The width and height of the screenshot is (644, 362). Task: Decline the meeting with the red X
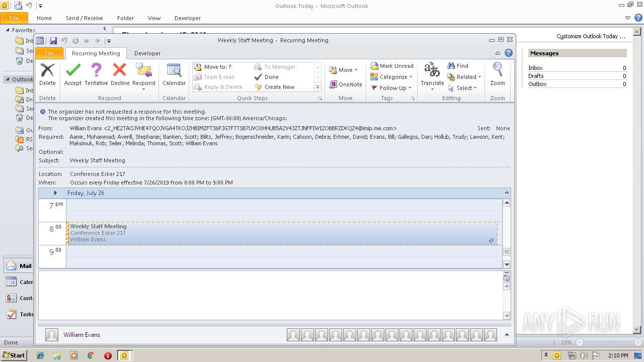[x=120, y=74]
